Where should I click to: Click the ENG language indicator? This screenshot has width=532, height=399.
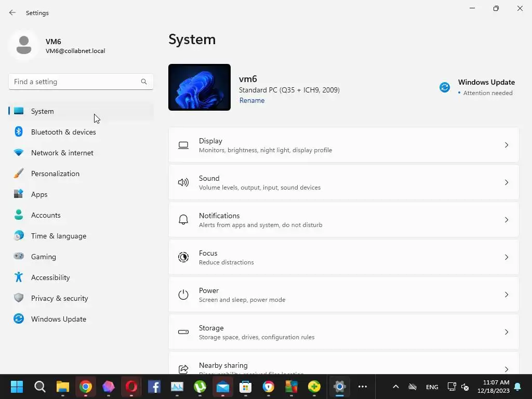click(x=432, y=387)
